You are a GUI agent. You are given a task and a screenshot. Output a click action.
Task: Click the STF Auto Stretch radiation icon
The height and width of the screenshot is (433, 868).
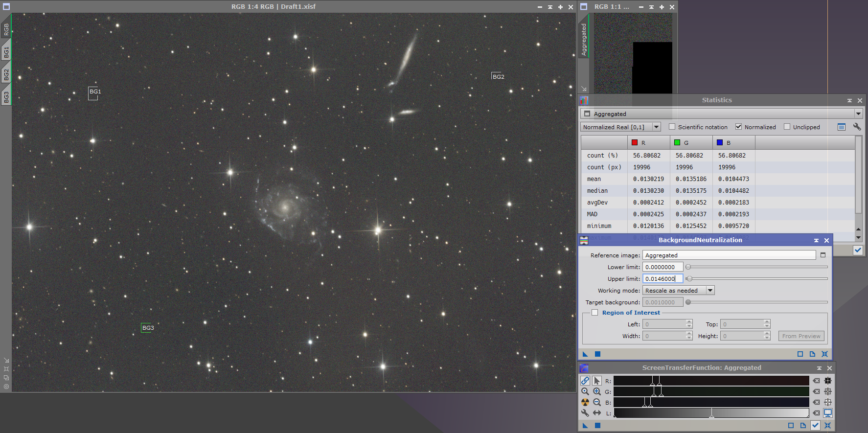(x=585, y=402)
